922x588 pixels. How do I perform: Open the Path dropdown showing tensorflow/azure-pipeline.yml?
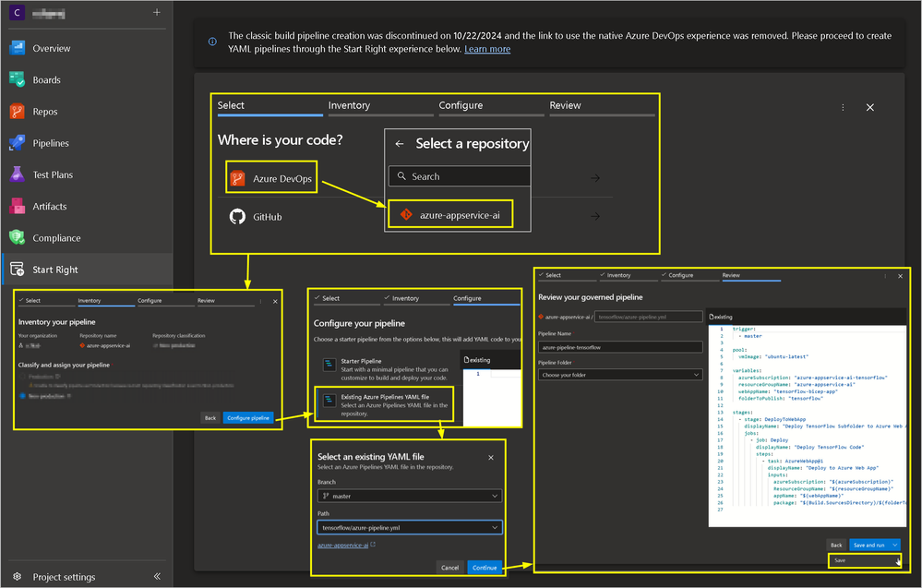click(410, 528)
